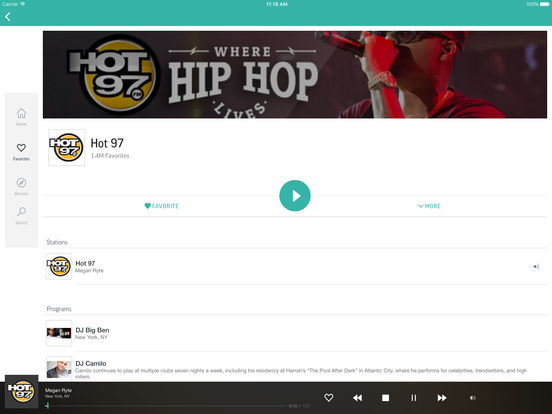Toggle heart favorite in player bar

coord(328,398)
